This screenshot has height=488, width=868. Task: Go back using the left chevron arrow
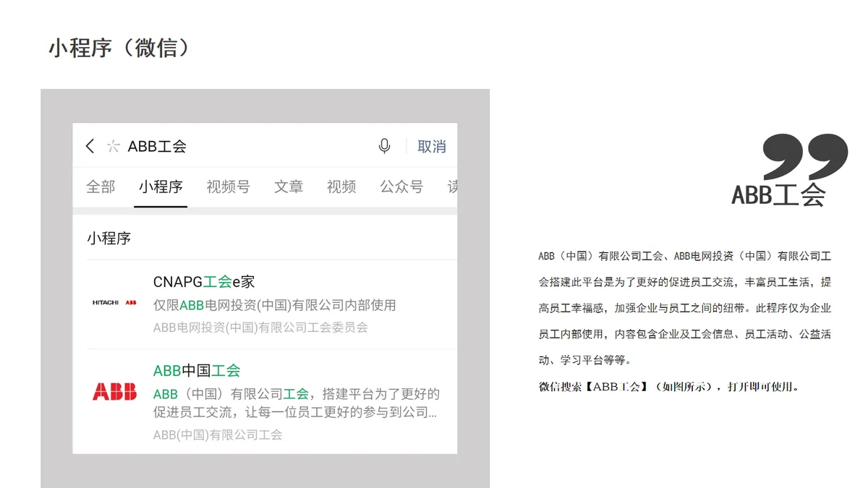(90, 146)
